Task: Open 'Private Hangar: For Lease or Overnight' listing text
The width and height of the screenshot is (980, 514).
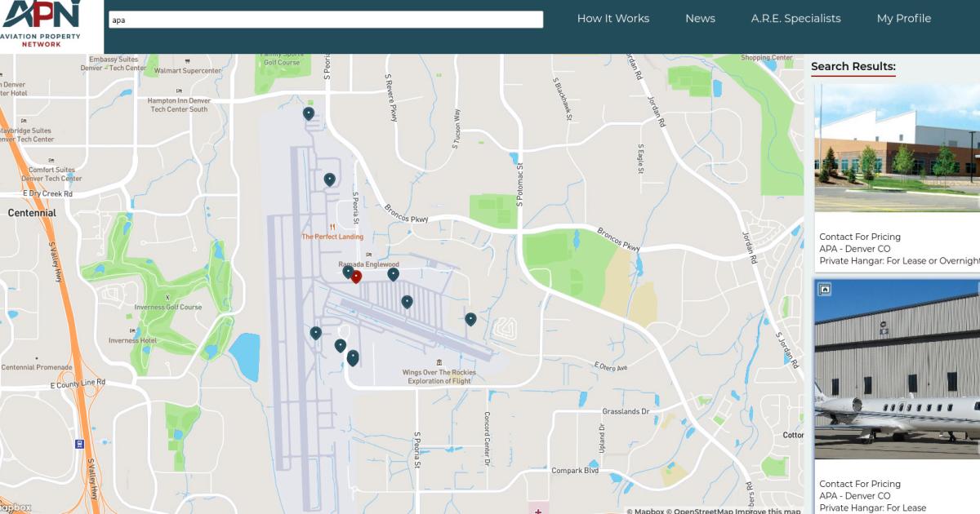Action: click(899, 261)
